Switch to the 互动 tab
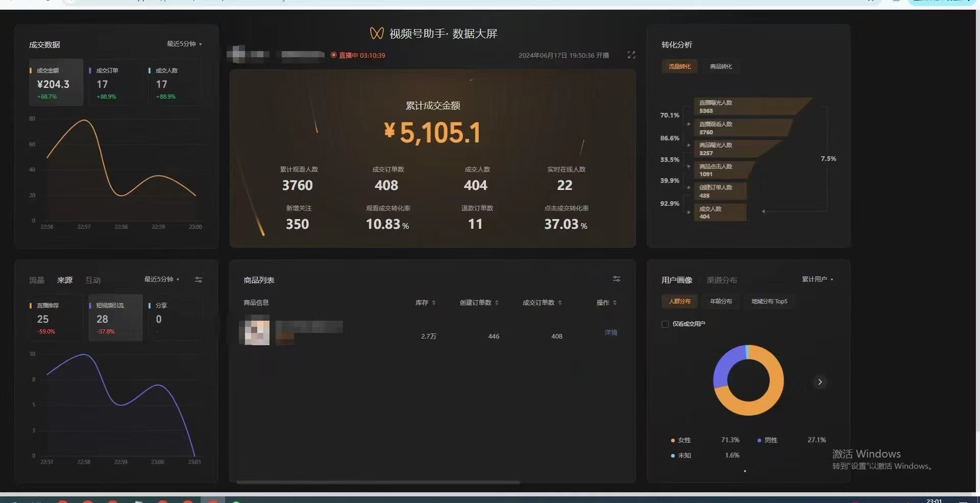Image resolution: width=980 pixels, height=503 pixels. [93, 279]
